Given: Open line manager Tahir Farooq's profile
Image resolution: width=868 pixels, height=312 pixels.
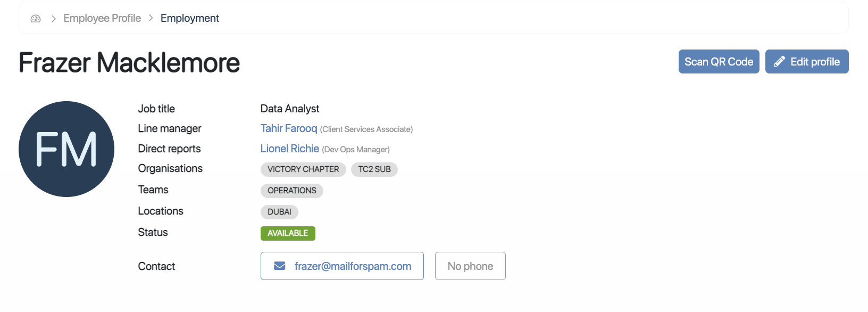Looking at the screenshot, I should (x=289, y=128).
